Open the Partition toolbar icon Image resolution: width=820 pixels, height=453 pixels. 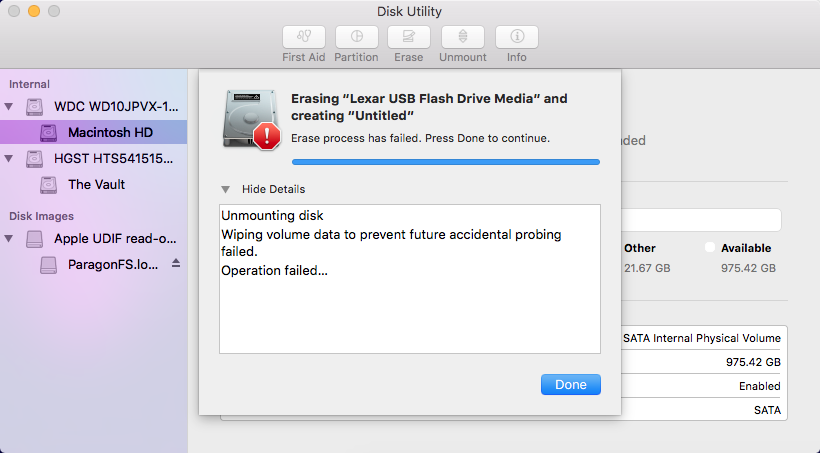click(357, 37)
